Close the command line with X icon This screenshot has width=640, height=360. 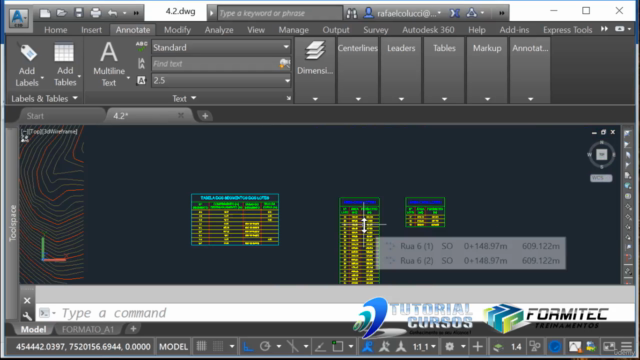coord(27,301)
